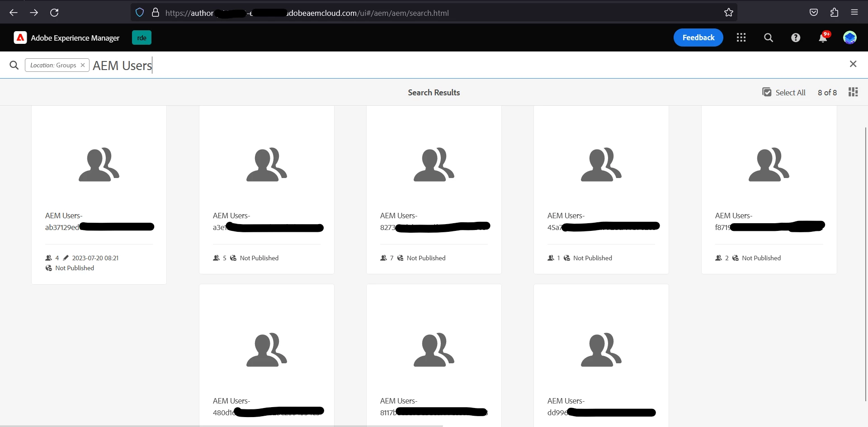The image size is (868, 427).
Task: Switch view with the card view icon
Action: [853, 92]
